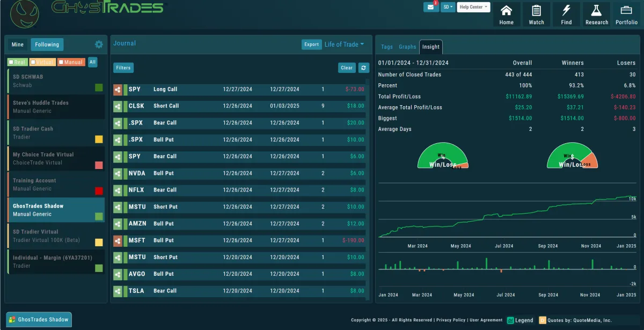644x330 pixels.
Task: Click the SD SCHWAB green color square
Action: (x=99, y=87)
